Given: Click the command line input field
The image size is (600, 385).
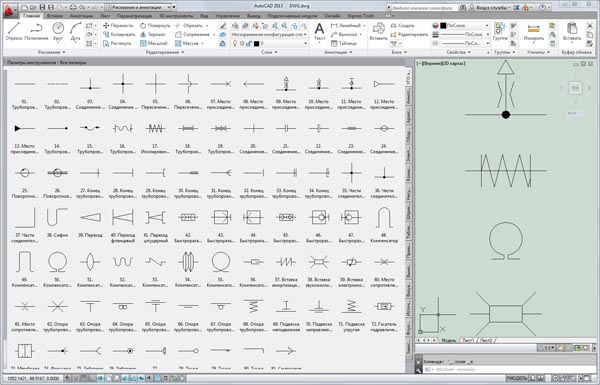Looking at the screenshot, I should coord(509,370).
